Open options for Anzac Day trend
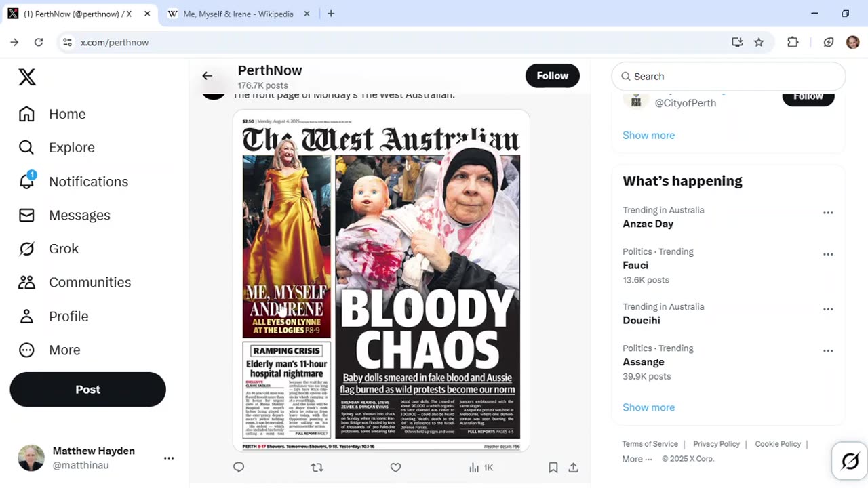Image resolution: width=868 pixels, height=488 pixels. click(828, 213)
